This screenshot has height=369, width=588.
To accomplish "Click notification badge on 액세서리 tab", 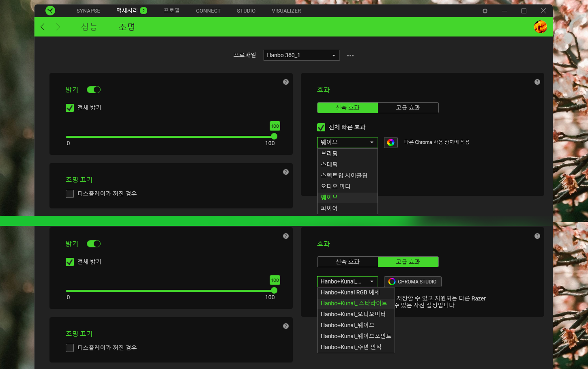I will (x=144, y=11).
